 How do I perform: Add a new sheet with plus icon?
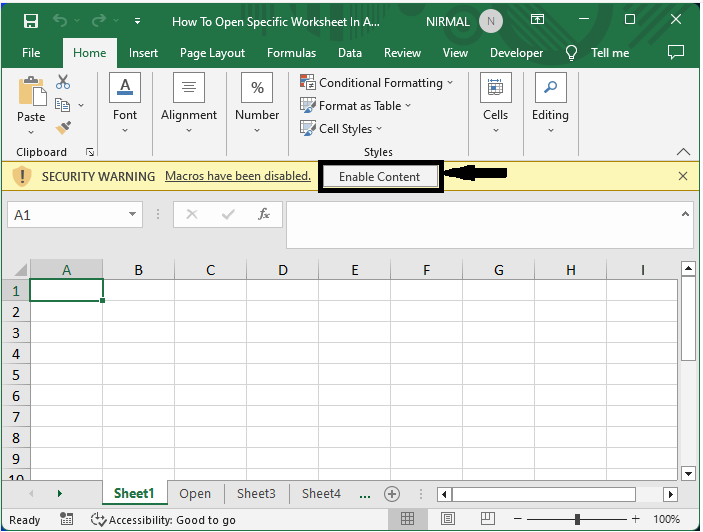[392, 494]
